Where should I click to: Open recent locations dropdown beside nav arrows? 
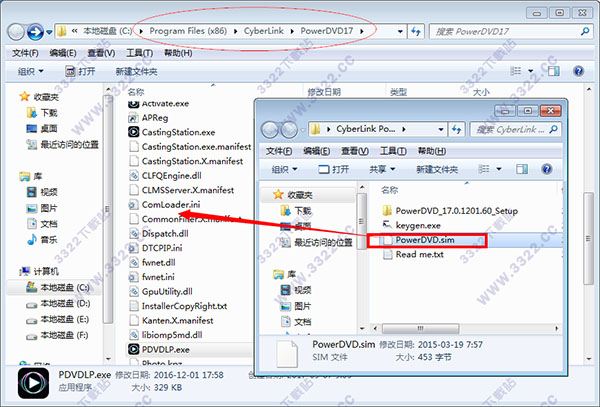coord(49,32)
